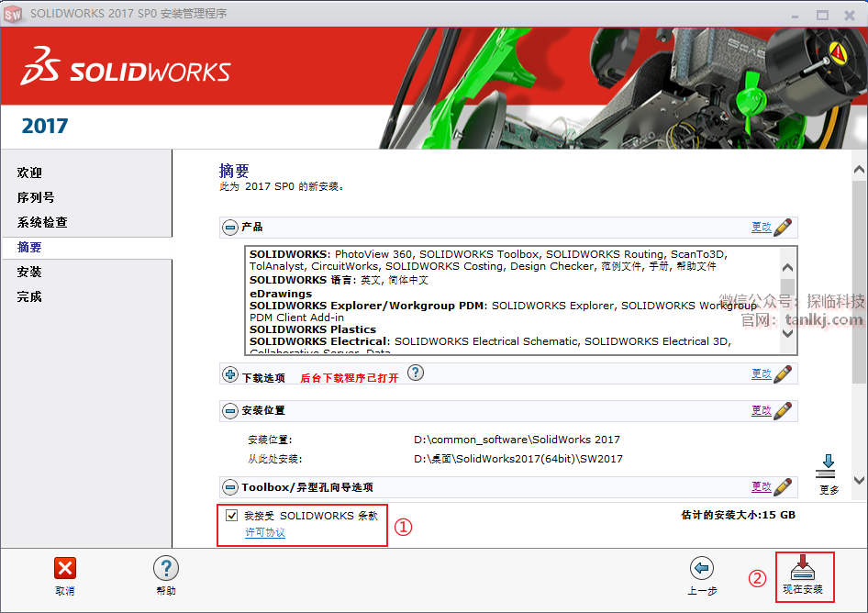Screen dimensions: 868x613
Task: Click the pencil icon in Installation Location row
Action: pos(783,411)
